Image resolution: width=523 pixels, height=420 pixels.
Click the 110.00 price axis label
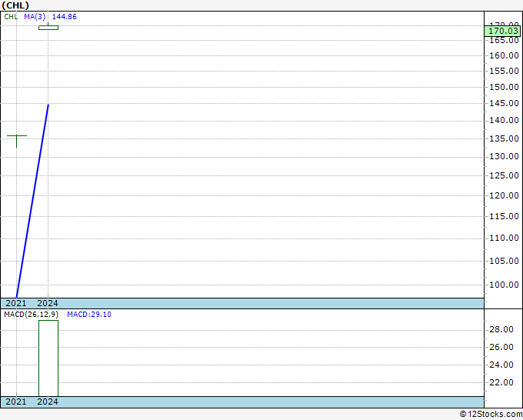pyautogui.click(x=504, y=238)
